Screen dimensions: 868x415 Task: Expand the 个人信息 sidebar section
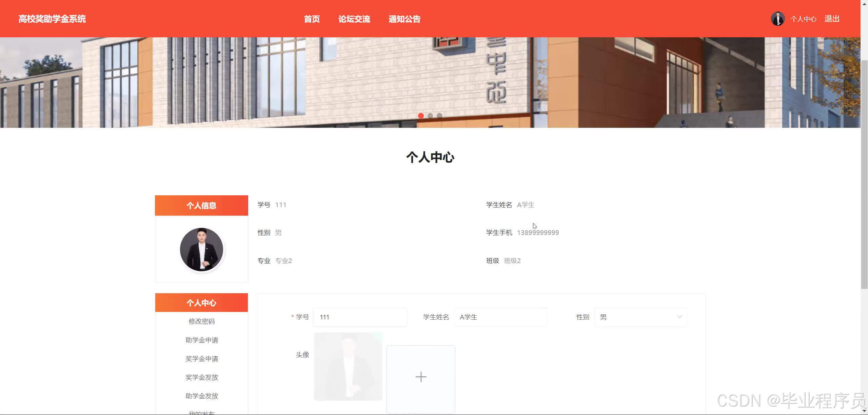[201, 205]
